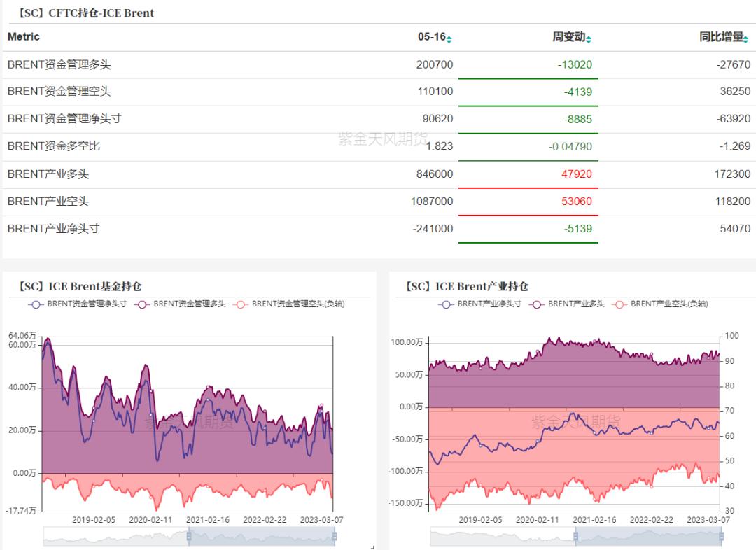Viewport: 756px width, 550px height.
Task: Click right zoom handle under industry chart
Action: (x=721, y=537)
